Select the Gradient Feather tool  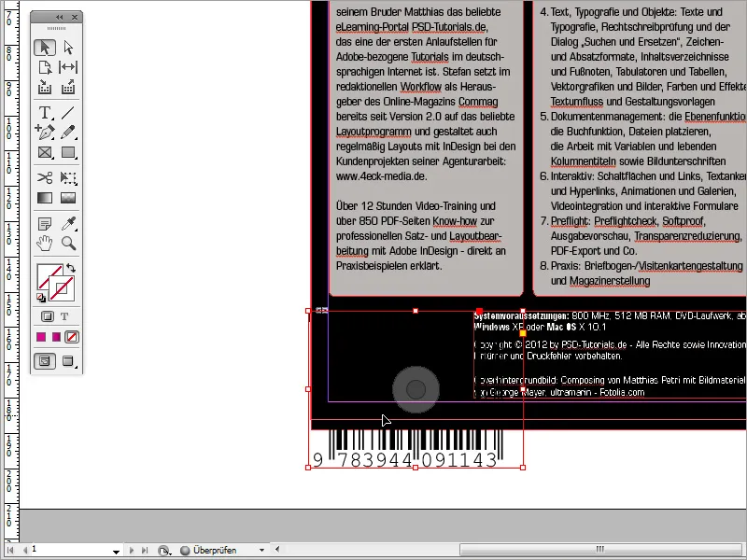[x=68, y=198]
